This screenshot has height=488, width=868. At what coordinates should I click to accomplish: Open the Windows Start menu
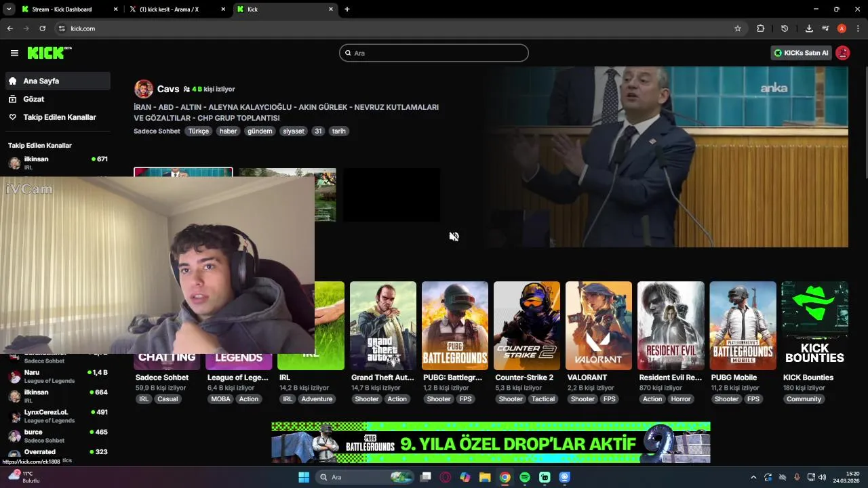pos(304,477)
